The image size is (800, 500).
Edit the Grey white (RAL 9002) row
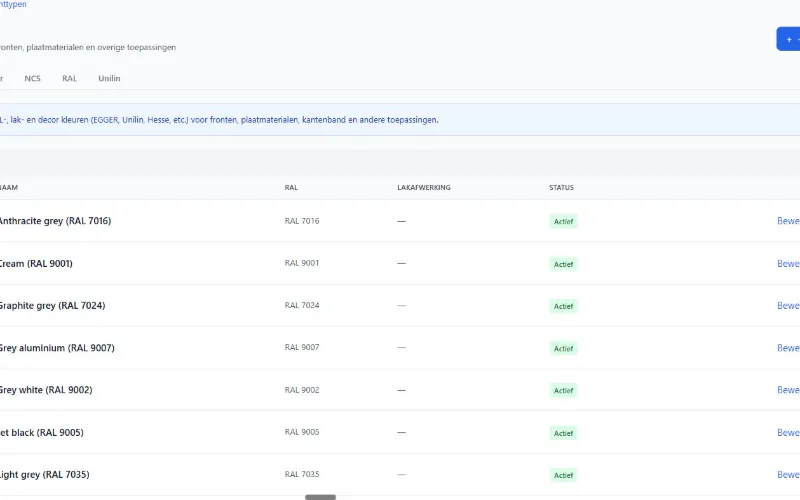[x=788, y=390]
